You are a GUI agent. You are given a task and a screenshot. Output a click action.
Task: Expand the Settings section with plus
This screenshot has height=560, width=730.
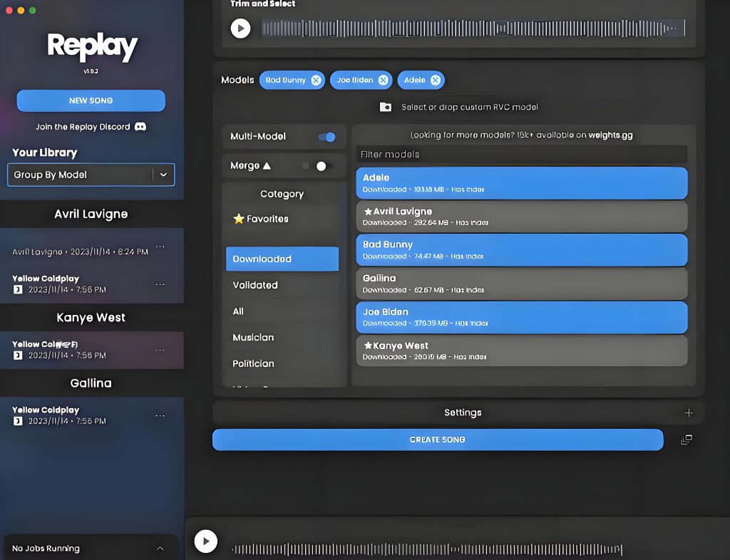coord(688,413)
